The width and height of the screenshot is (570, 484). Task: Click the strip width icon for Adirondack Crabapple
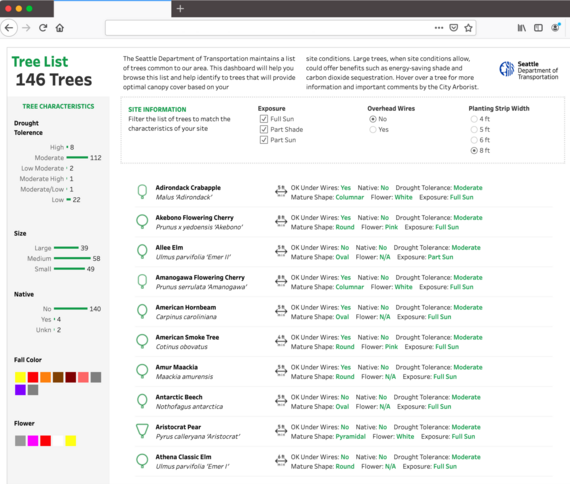coord(281,191)
